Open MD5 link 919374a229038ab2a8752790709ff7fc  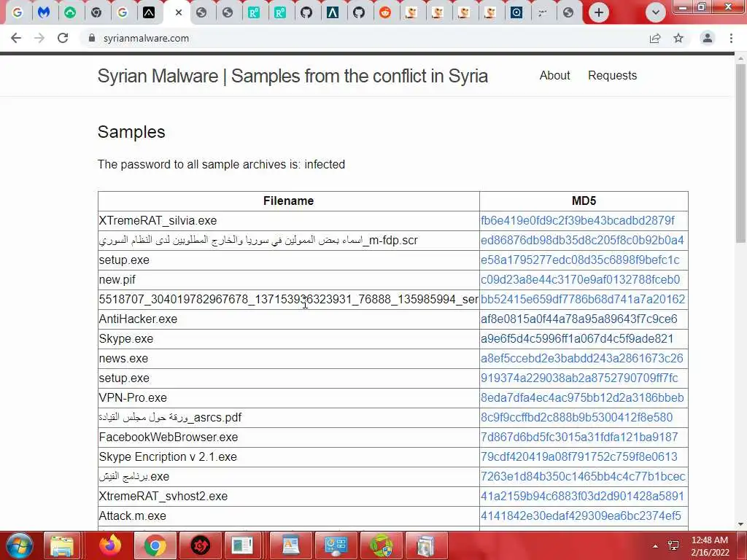579,378
